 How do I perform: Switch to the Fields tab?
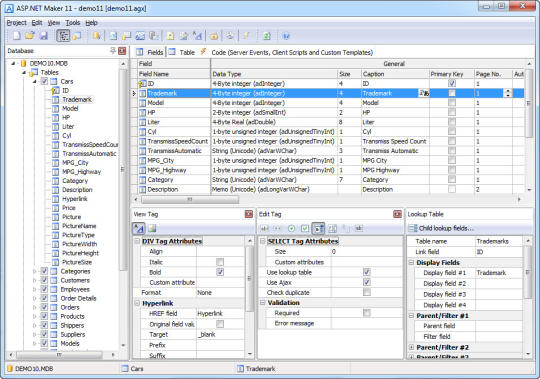point(150,52)
